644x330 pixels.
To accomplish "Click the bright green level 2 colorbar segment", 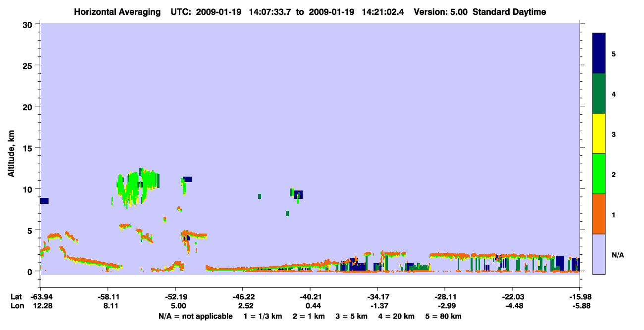I will (x=599, y=174).
